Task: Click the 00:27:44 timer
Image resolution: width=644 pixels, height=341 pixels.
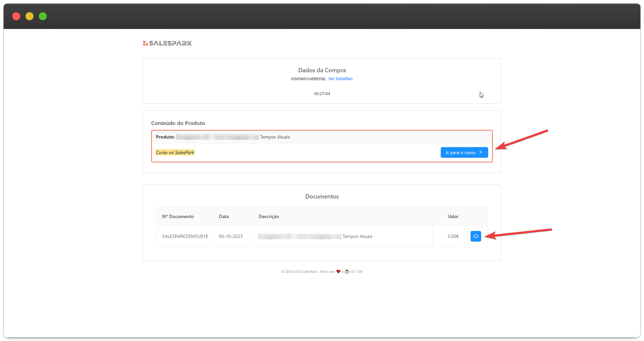Action: click(x=322, y=94)
